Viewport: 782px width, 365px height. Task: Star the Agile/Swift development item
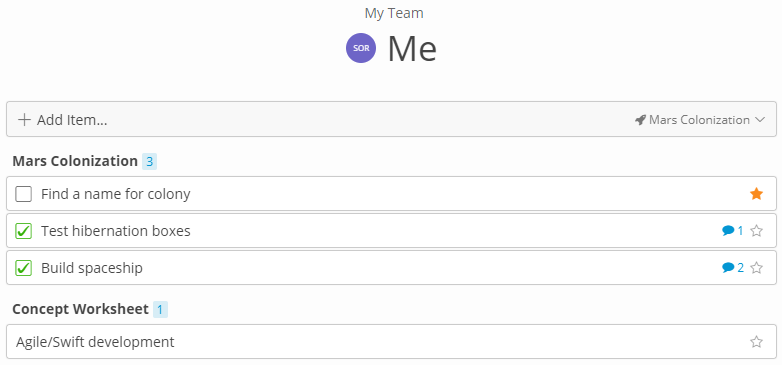click(756, 342)
